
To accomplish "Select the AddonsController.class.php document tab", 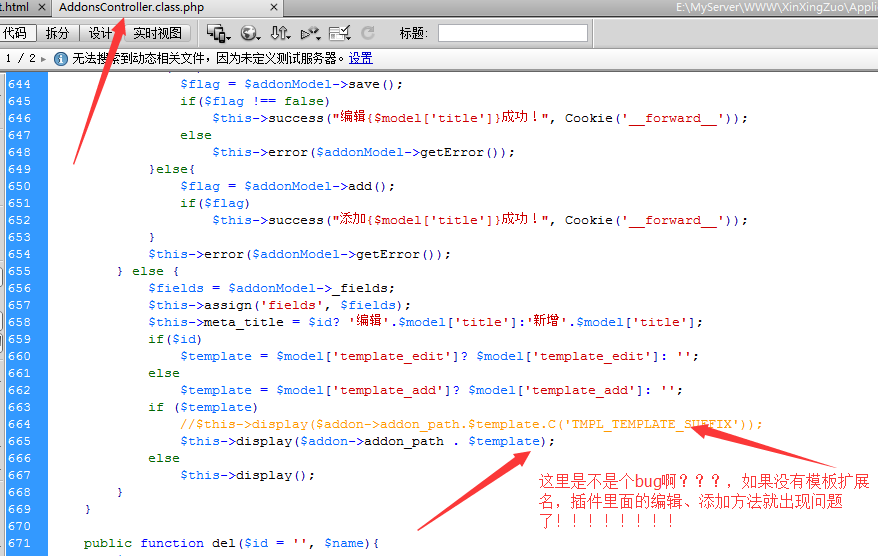I will click(131, 8).
